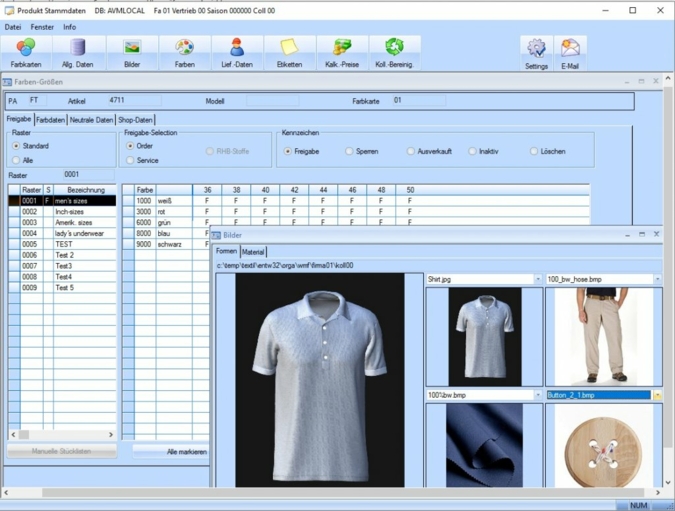Click the Allg. Daten database icon
Viewport: 675px width, 511px height.
click(x=78, y=53)
